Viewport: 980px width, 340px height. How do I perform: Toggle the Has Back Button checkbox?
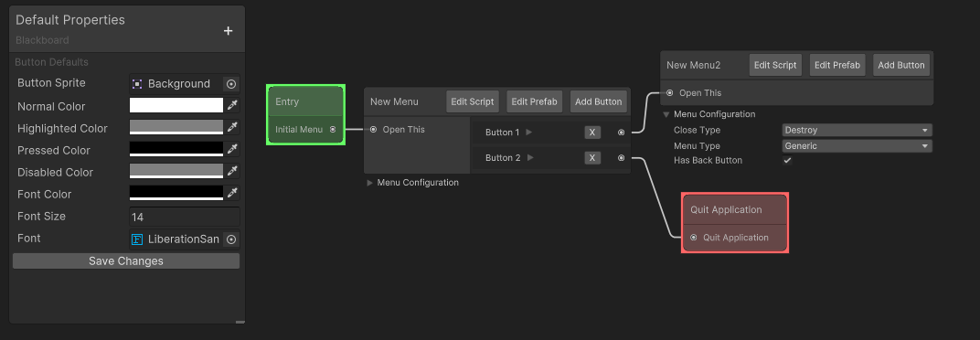(x=787, y=161)
